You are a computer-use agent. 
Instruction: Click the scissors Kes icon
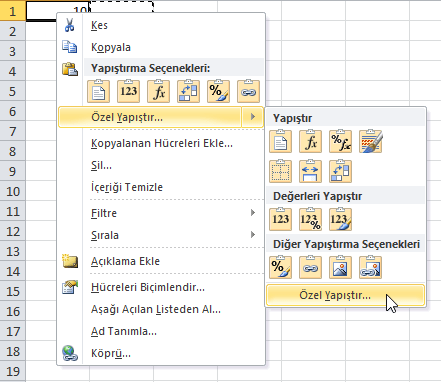[x=69, y=25]
